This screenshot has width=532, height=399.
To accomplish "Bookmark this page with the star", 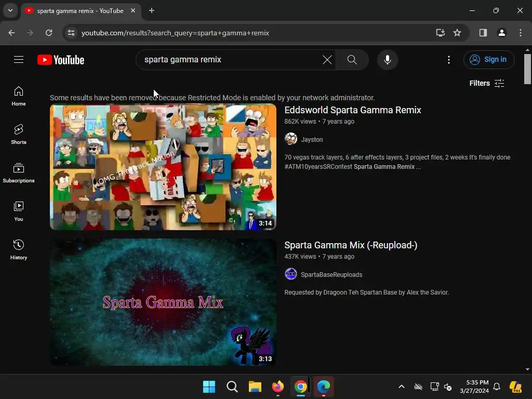I will [x=457, y=33].
